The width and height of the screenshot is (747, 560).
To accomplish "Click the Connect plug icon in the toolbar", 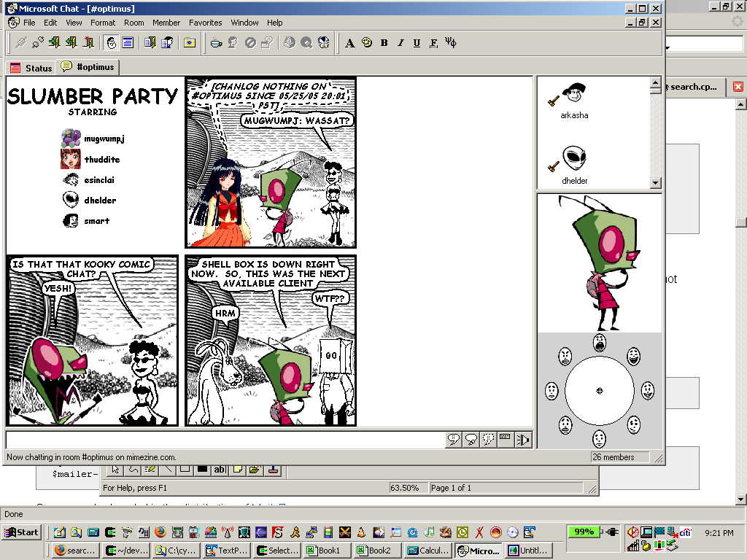I will 20,43.
